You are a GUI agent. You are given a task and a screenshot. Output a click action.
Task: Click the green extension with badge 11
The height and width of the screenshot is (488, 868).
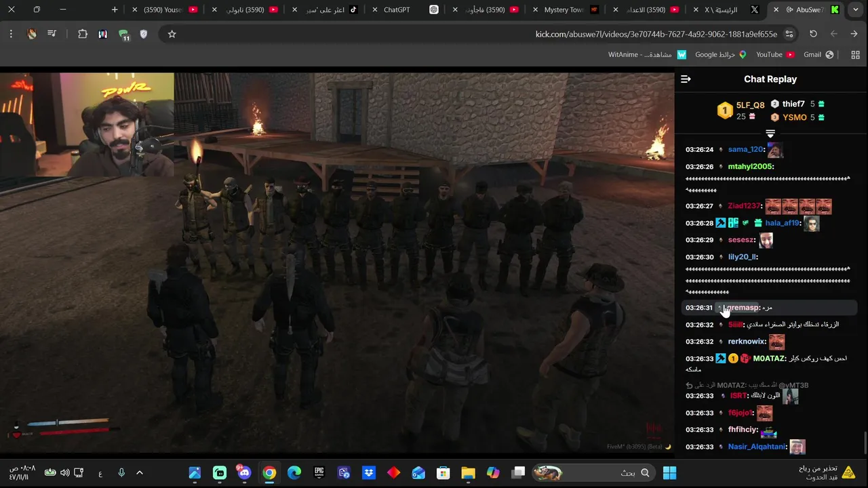pos(123,35)
